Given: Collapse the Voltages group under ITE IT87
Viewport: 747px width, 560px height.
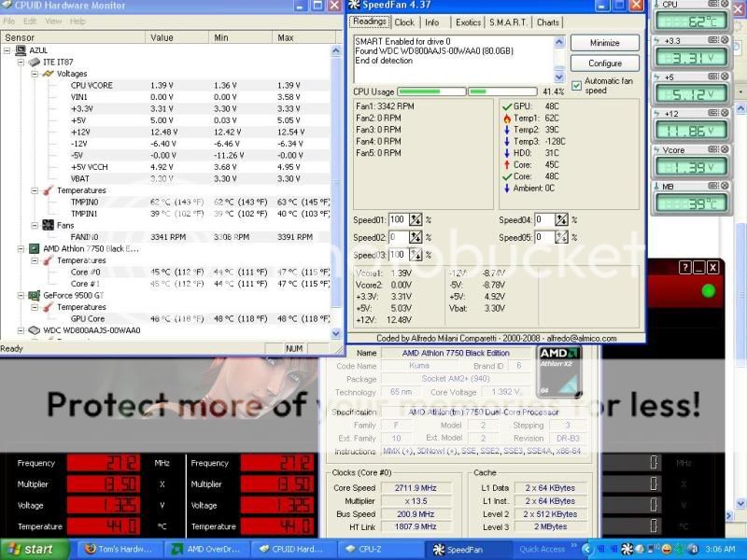Looking at the screenshot, I should click(x=35, y=74).
